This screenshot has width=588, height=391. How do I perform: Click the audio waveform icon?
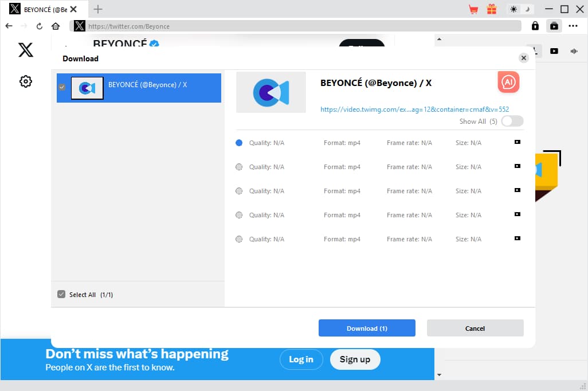pyautogui.click(x=574, y=51)
